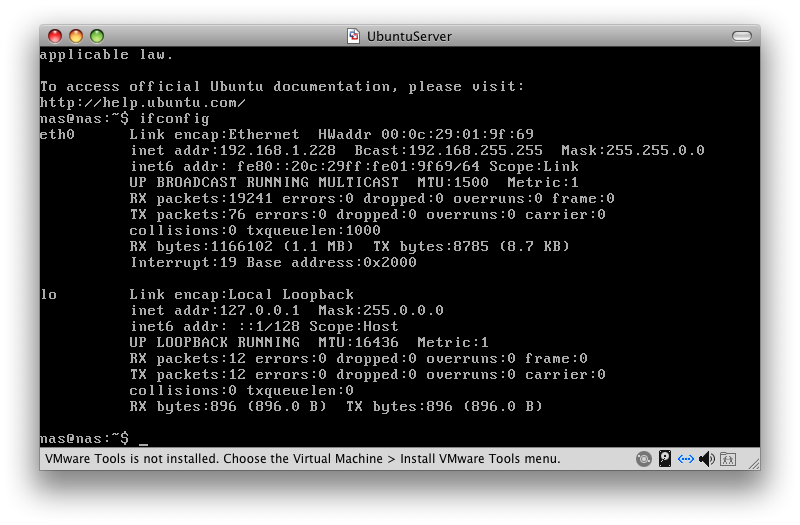800x525 pixels.
Task: Click the 'UP BROADCAST RUNNING MULTICAST' line
Action: coord(264,182)
